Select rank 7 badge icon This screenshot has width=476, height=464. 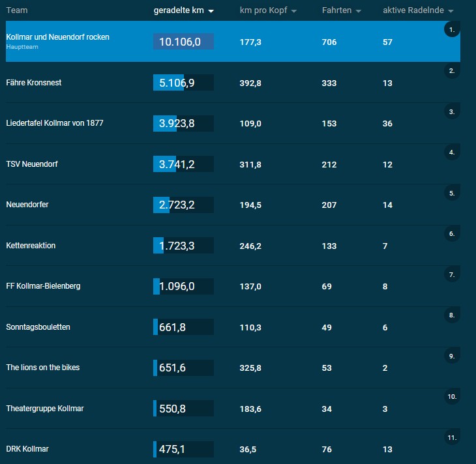(x=452, y=274)
